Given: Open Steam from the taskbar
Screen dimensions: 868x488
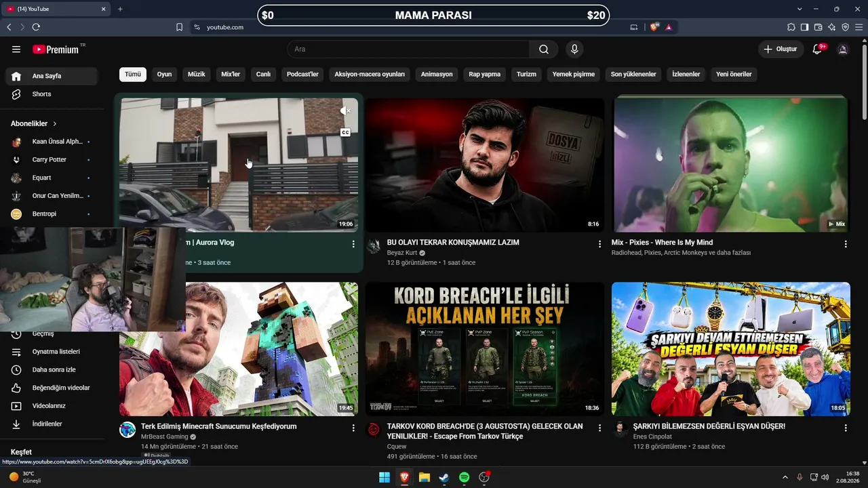Looking at the screenshot, I should pyautogui.click(x=444, y=477).
